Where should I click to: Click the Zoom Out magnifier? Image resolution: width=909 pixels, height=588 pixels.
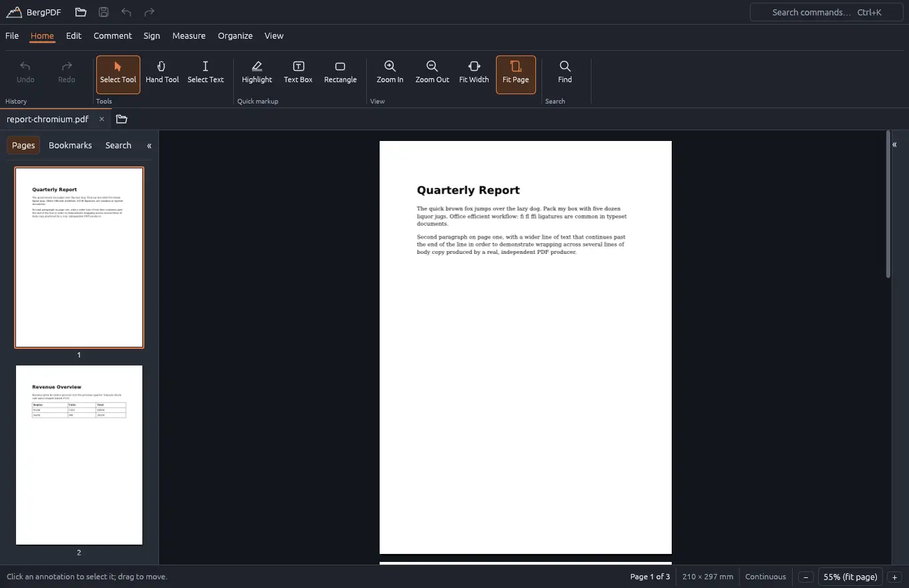tap(432, 74)
